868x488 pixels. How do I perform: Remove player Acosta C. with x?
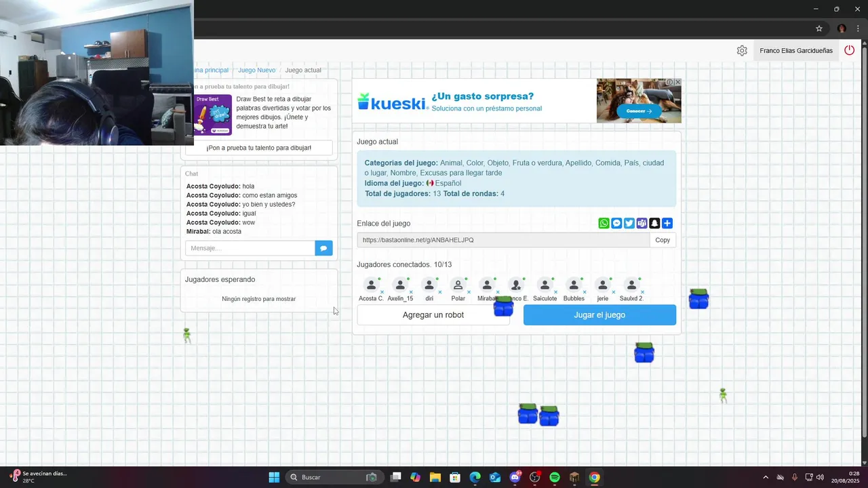pos(382,292)
